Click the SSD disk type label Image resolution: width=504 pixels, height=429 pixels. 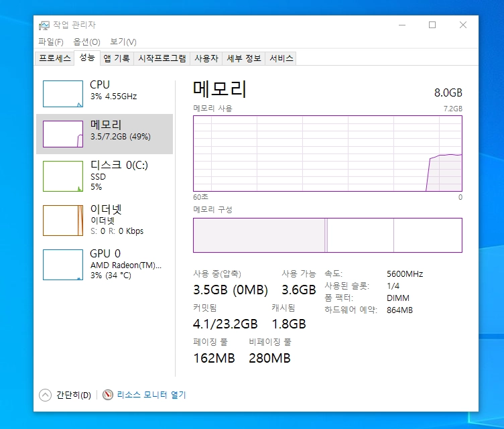coord(98,177)
